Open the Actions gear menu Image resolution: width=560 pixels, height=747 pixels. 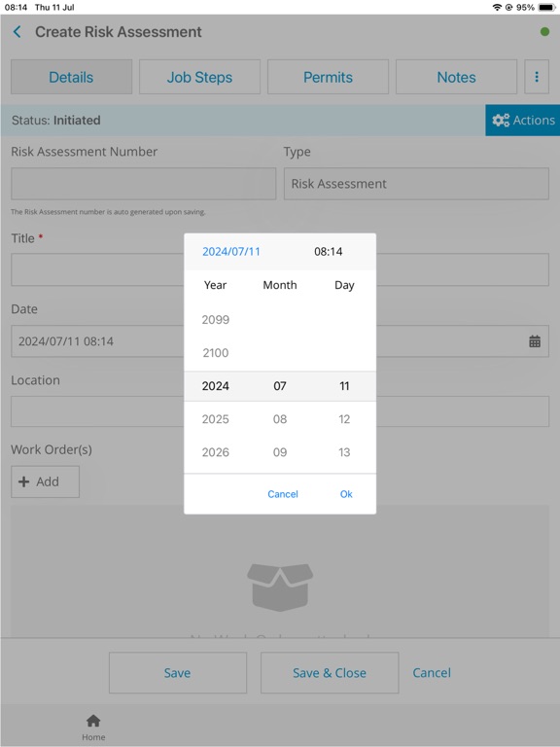(523, 120)
